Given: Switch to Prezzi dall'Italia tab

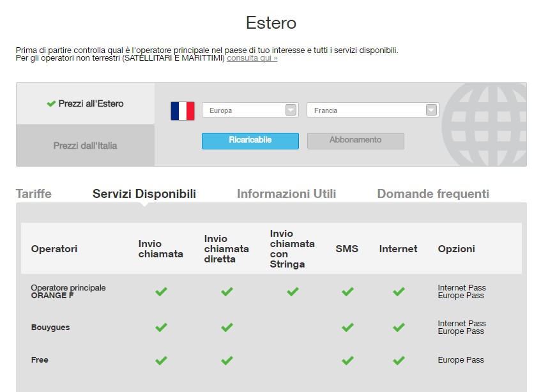Looking at the screenshot, I should pos(85,146).
